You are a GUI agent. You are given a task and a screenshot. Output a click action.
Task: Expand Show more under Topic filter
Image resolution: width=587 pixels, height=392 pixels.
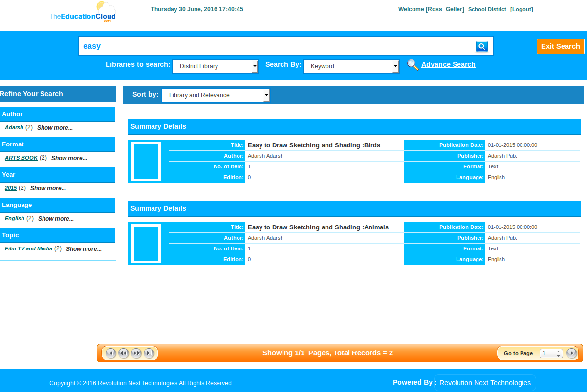[x=84, y=249]
